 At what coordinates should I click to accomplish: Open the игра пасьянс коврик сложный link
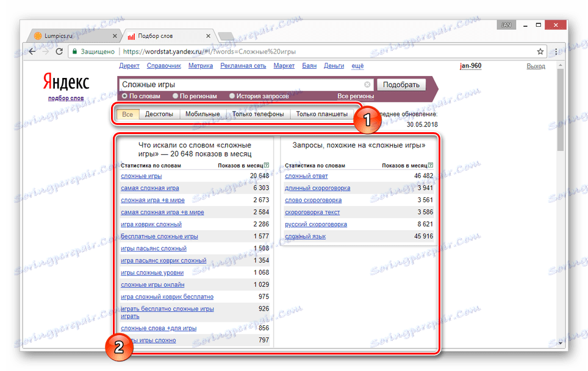tap(163, 261)
